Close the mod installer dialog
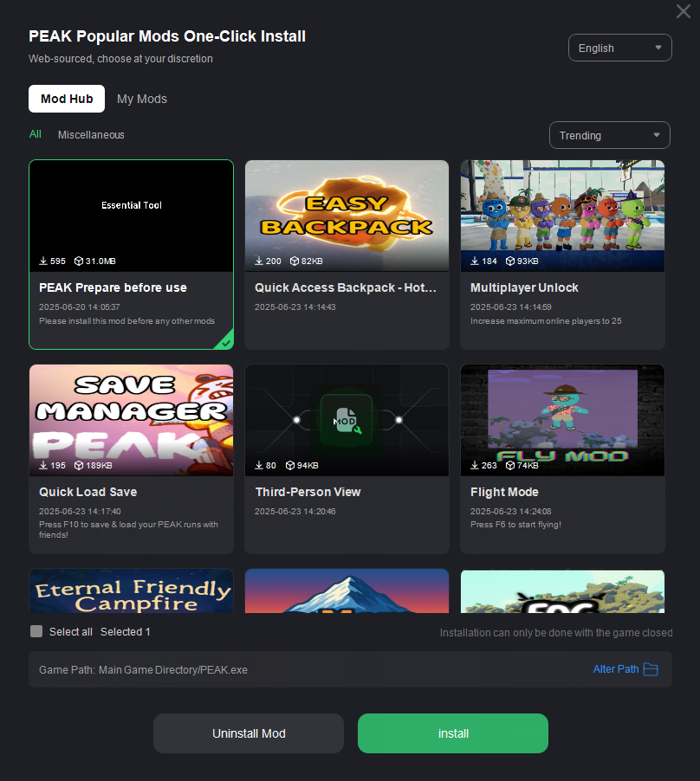The height and width of the screenshot is (781, 700). [683, 11]
